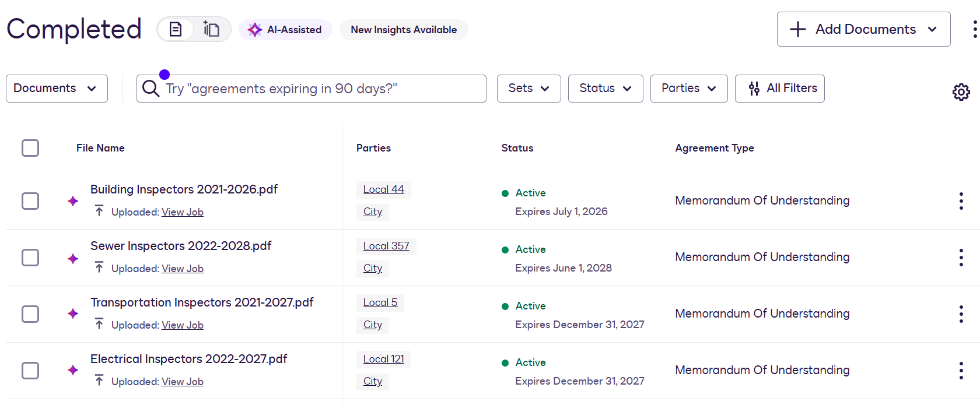Open row menu for Transportation Inspectors 2021-2027.pdf
980x405 pixels.
pyautogui.click(x=961, y=314)
